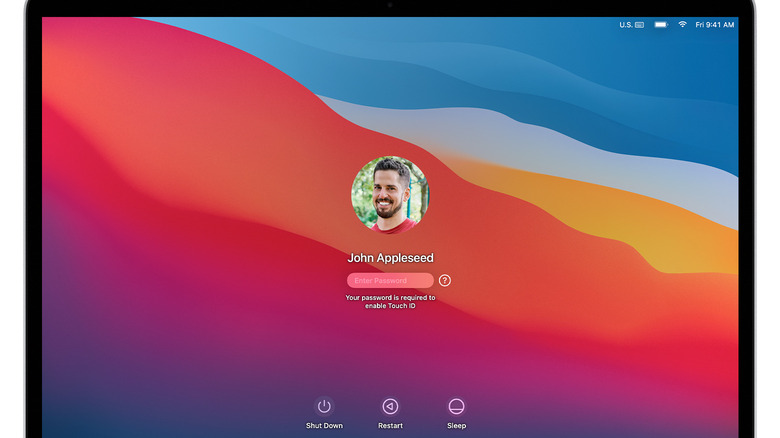
Task: Select John Appleseed's profile picture
Action: tap(390, 195)
